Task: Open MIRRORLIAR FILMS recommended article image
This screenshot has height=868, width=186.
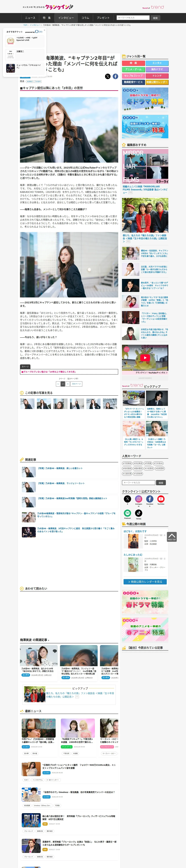Action: (x=145, y=167)
